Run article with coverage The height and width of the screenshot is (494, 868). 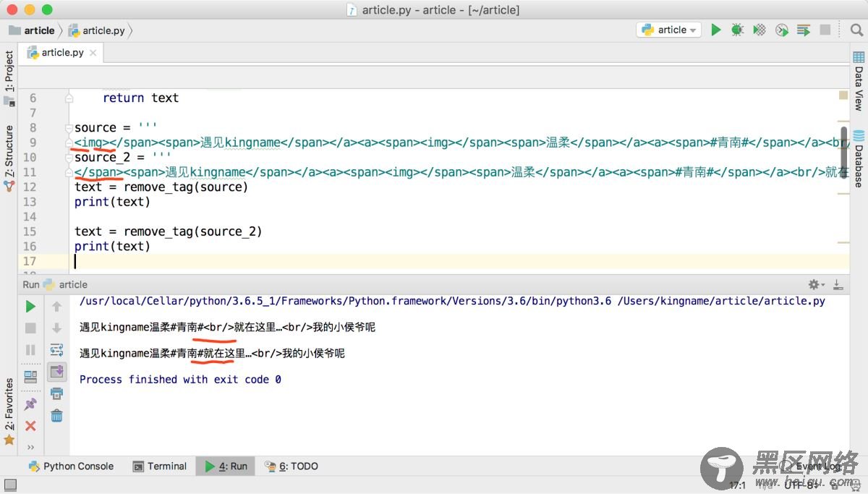759,30
